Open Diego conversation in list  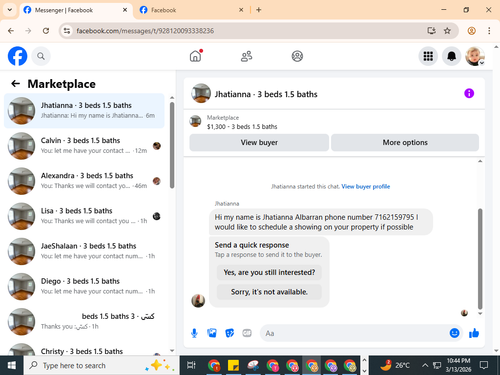[84, 286]
